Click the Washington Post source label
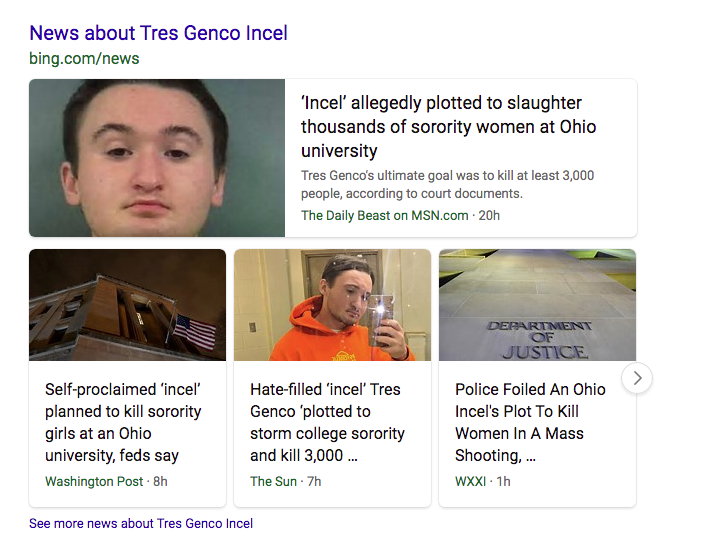 (94, 481)
